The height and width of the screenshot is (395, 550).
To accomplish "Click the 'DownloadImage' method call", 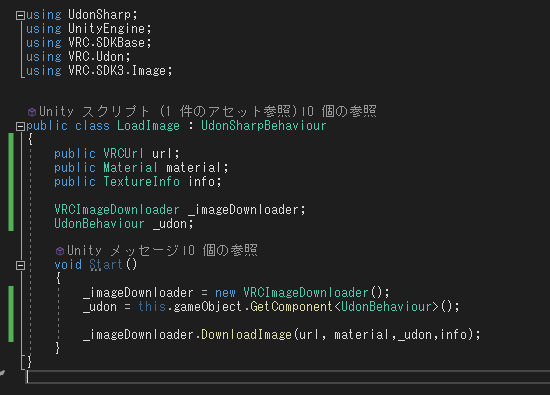I will click(x=246, y=335).
